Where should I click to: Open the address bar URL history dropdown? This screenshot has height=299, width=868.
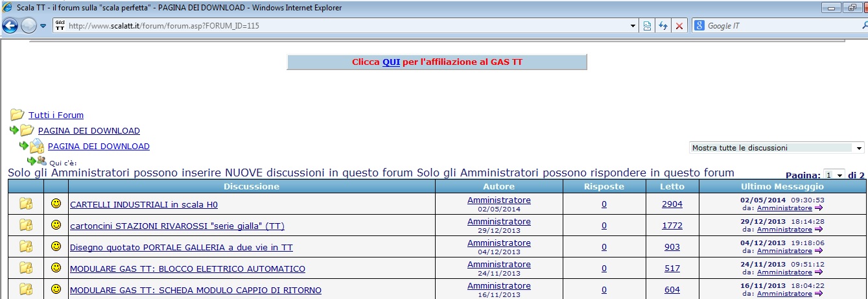click(634, 26)
